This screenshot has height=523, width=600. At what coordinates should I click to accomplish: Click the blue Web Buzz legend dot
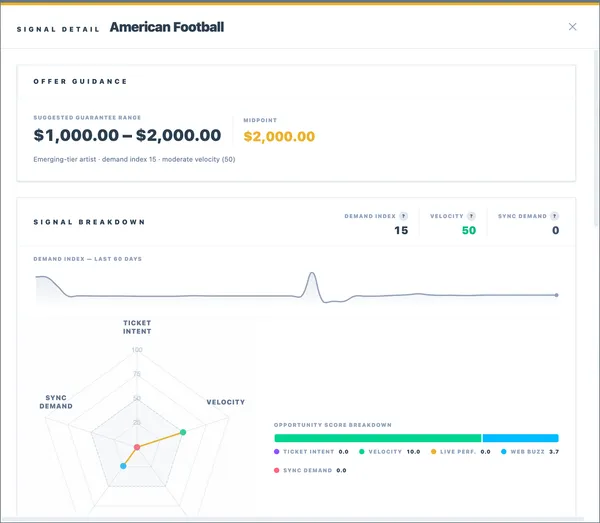coord(504,451)
